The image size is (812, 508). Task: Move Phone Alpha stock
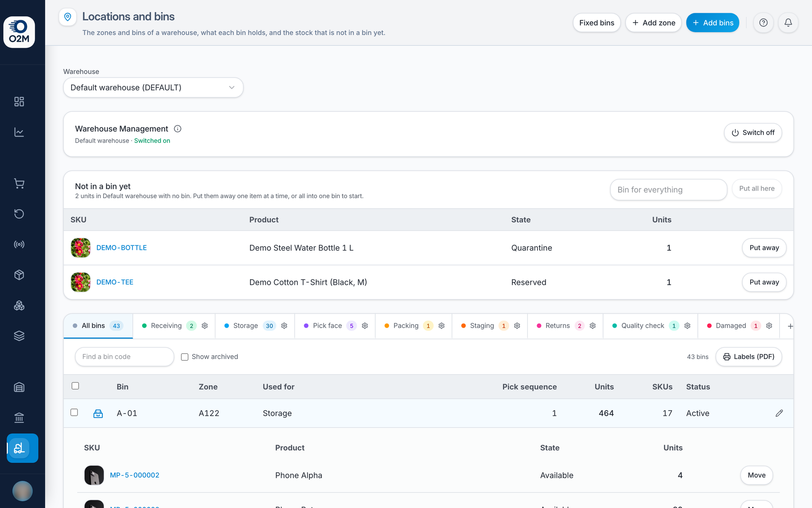[x=756, y=475]
